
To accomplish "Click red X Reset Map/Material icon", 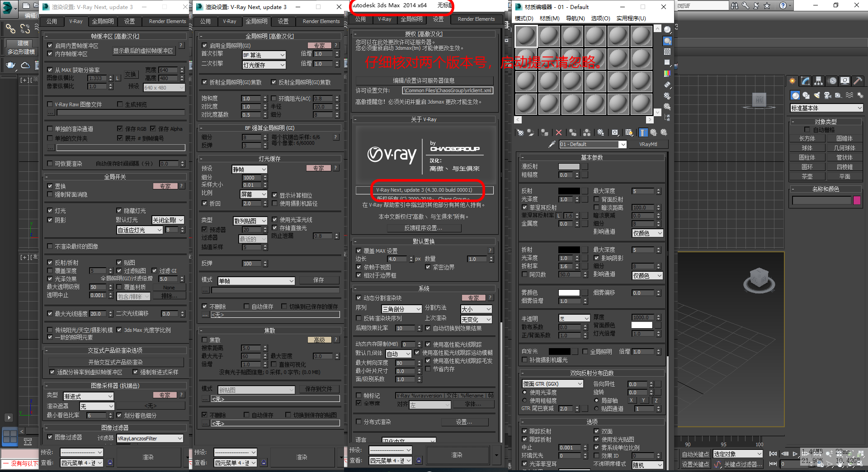I will (559, 132).
